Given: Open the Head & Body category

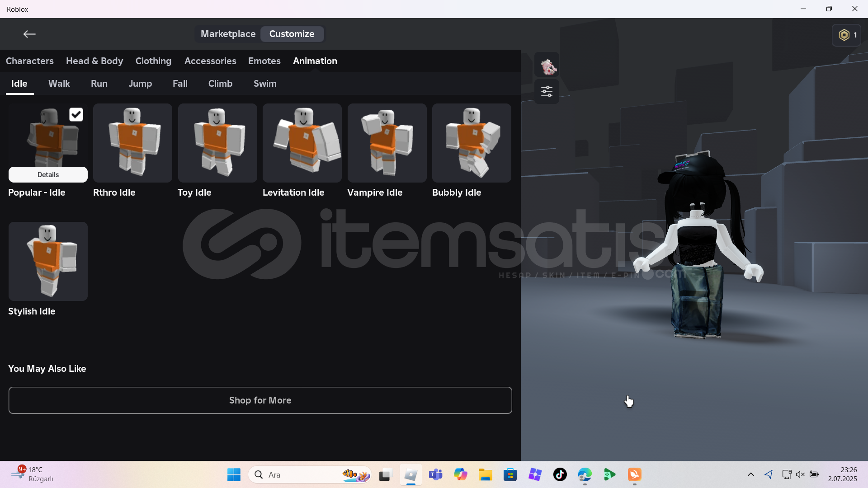Looking at the screenshot, I should (94, 61).
